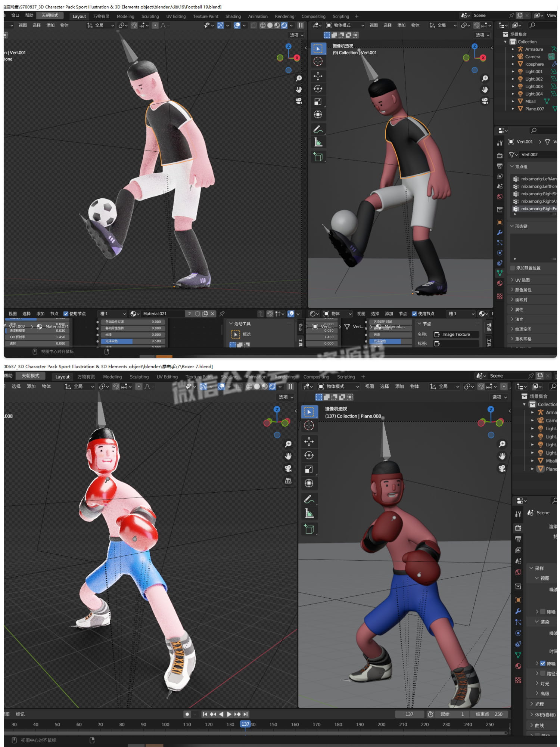Choose the Annotate pencil tool in Boxer window

(x=309, y=499)
